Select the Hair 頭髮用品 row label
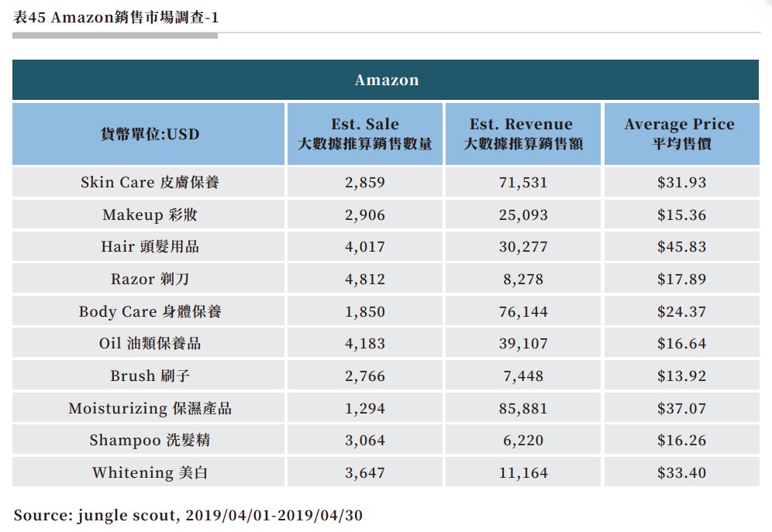 click(x=147, y=247)
